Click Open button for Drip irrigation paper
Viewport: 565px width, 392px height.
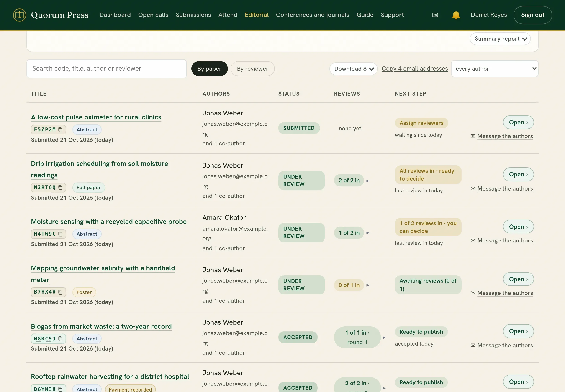click(x=518, y=174)
